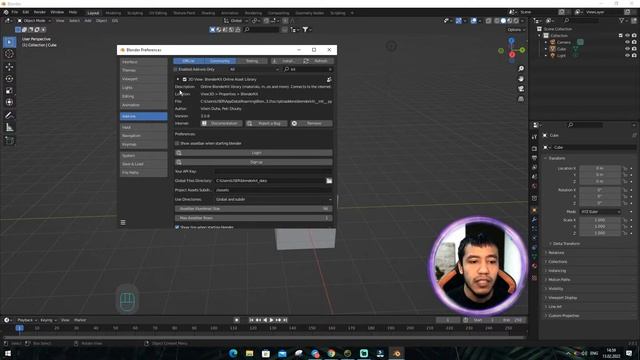Viewport: 640px width, 360px height.
Task: Open rotation Mode XYZ Euler dropdown
Action: (600, 211)
